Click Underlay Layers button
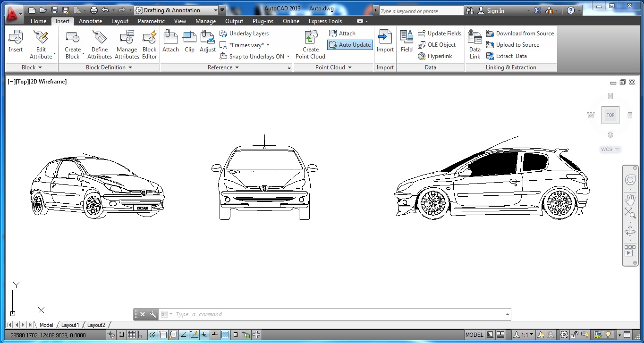 [x=244, y=33]
